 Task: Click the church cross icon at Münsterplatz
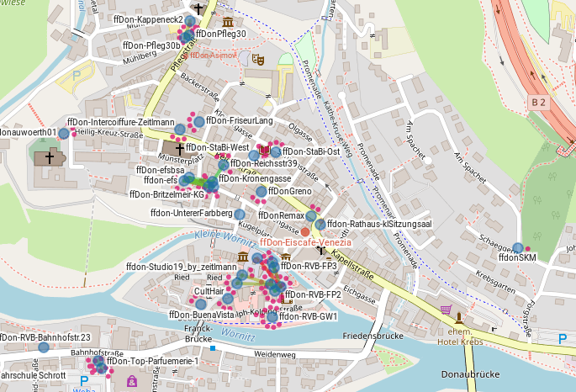pos(180,150)
